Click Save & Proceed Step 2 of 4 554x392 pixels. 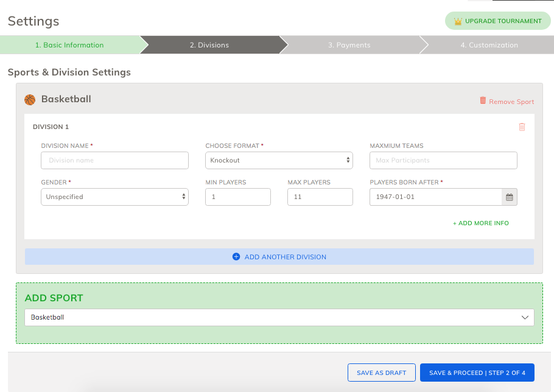point(477,373)
